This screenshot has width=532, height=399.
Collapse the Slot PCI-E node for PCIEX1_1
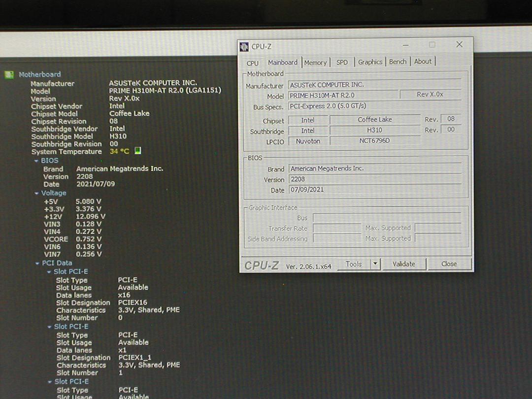50,327
